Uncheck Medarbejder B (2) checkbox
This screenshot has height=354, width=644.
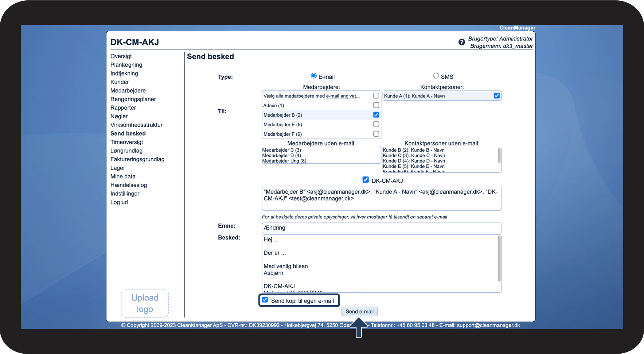[x=376, y=115]
